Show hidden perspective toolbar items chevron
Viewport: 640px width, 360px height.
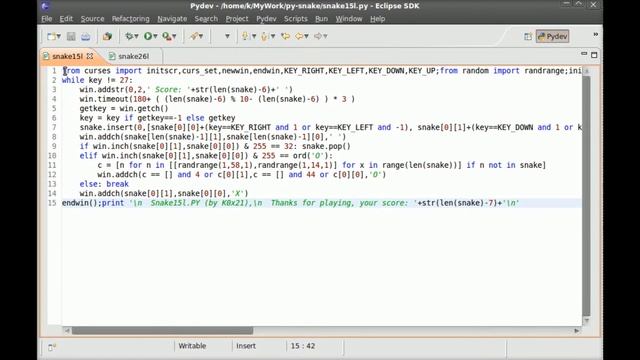(596, 35)
